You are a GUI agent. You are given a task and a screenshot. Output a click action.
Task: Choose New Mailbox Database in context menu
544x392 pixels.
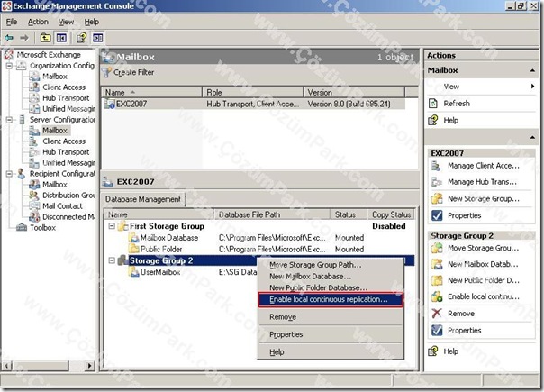point(331,277)
